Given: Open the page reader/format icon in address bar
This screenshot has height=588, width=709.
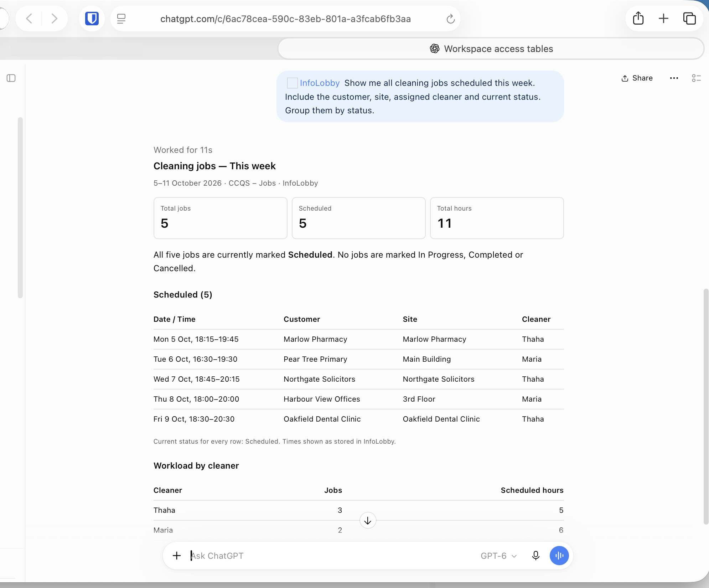Looking at the screenshot, I should coord(121,19).
